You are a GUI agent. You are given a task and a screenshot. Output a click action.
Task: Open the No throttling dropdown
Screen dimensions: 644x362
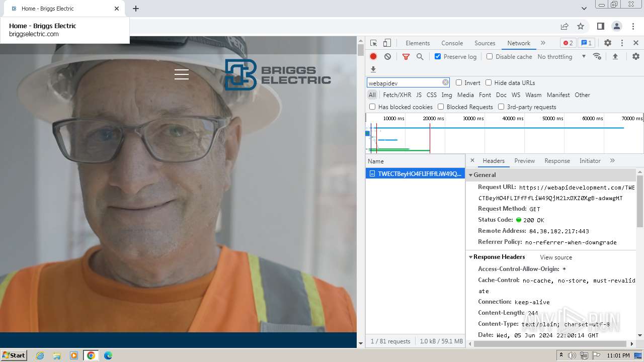[x=561, y=57]
